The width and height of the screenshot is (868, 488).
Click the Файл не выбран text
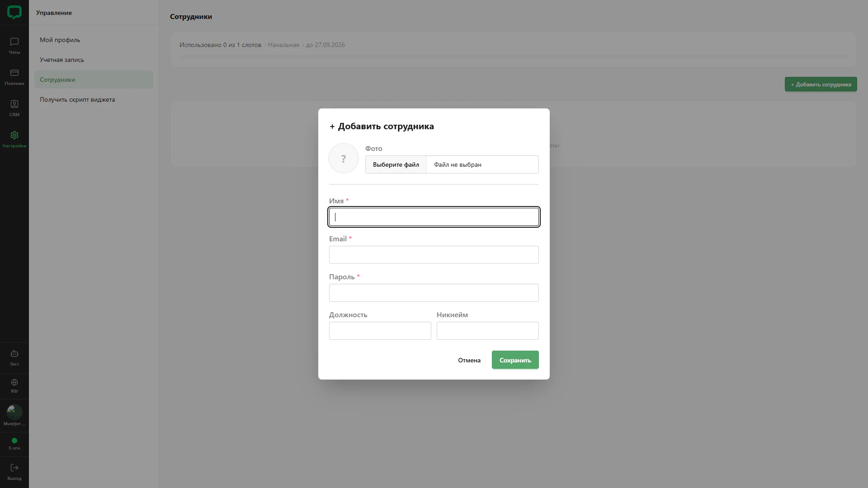458,164
